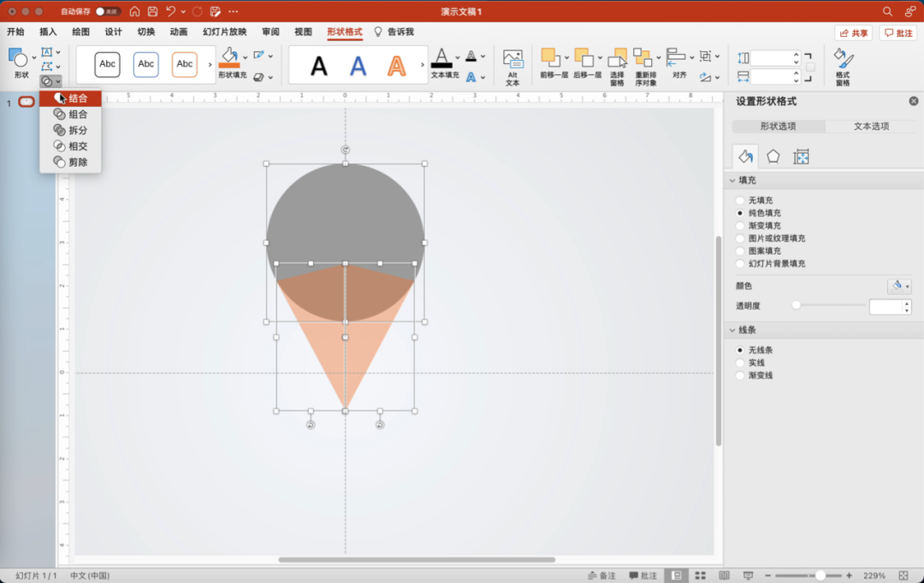Select Gradient line (渐变线) radio button
This screenshot has width=924, height=583.
pyautogui.click(x=740, y=375)
